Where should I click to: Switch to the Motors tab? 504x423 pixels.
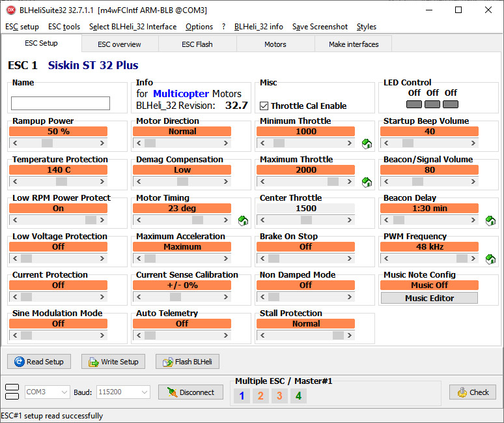pyautogui.click(x=275, y=44)
